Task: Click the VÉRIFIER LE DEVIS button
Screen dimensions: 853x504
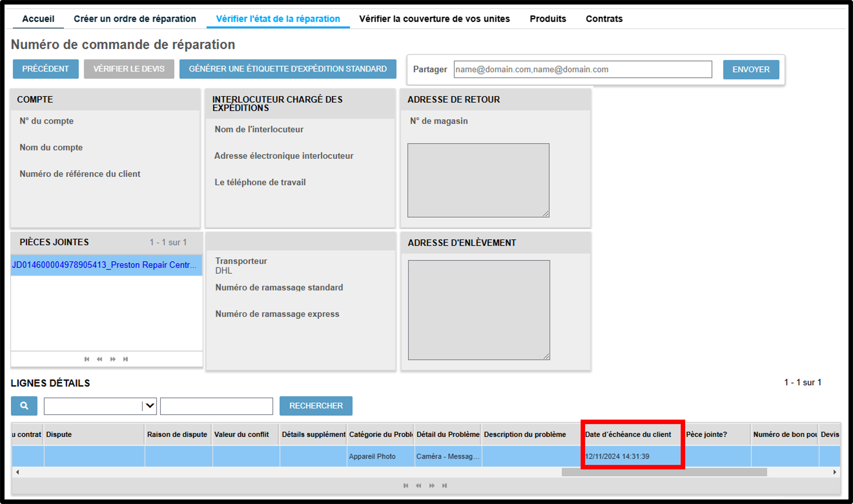Action: click(129, 69)
